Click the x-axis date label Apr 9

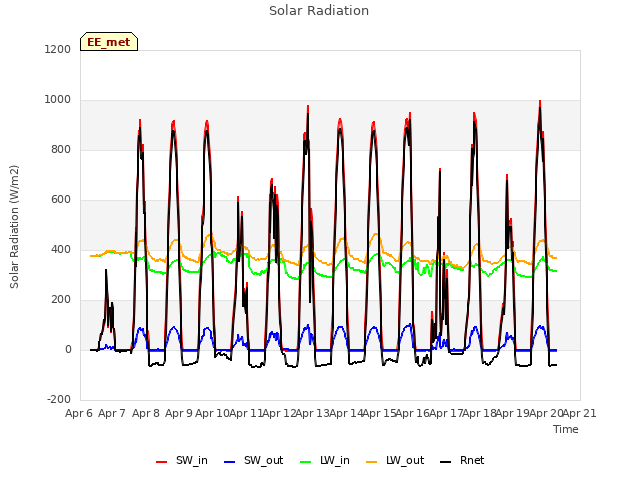tap(179, 413)
